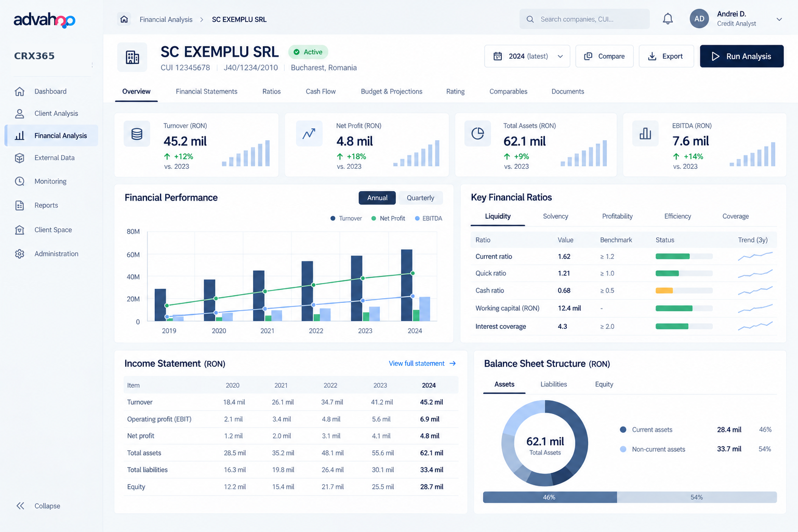Viewport: 798px width, 532px height.
Task: Click the Equity row label
Action: coord(136,487)
